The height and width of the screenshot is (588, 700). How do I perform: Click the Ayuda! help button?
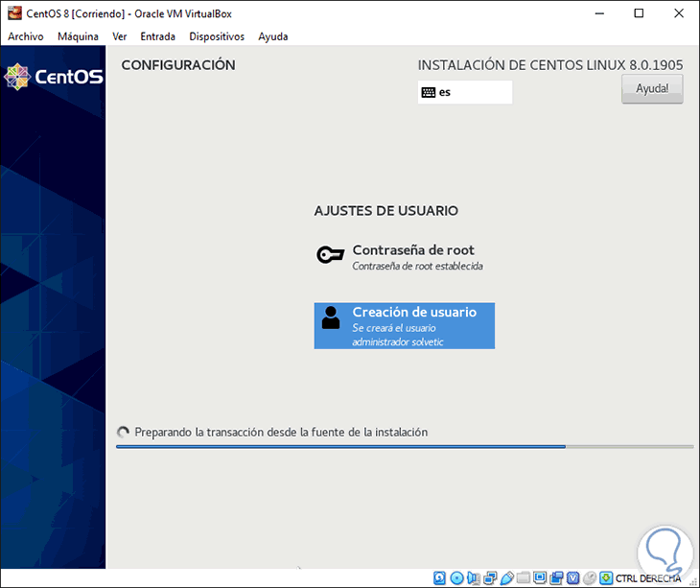click(652, 89)
